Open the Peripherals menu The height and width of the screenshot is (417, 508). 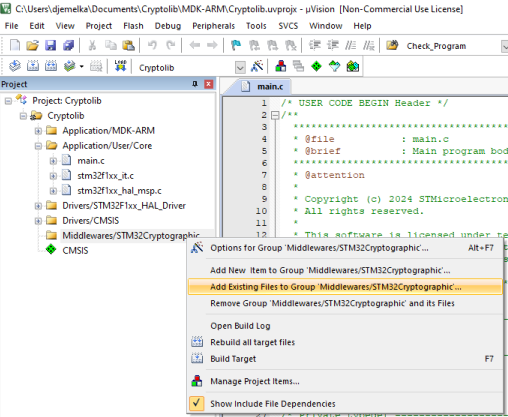pyautogui.click(x=214, y=26)
